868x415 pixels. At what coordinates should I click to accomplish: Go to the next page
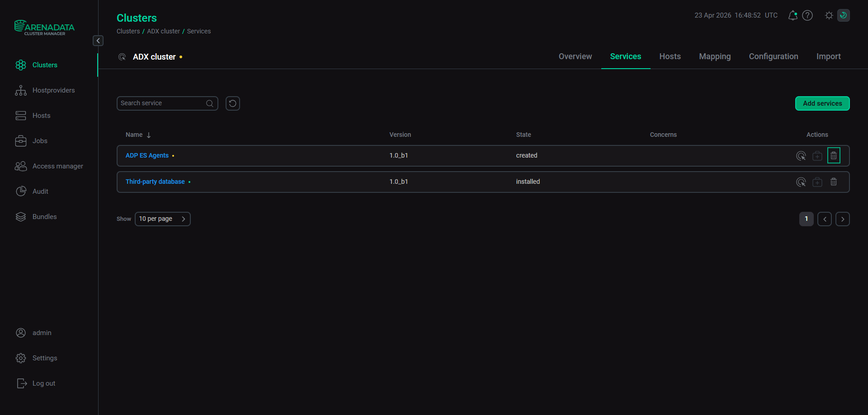click(x=843, y=219)
